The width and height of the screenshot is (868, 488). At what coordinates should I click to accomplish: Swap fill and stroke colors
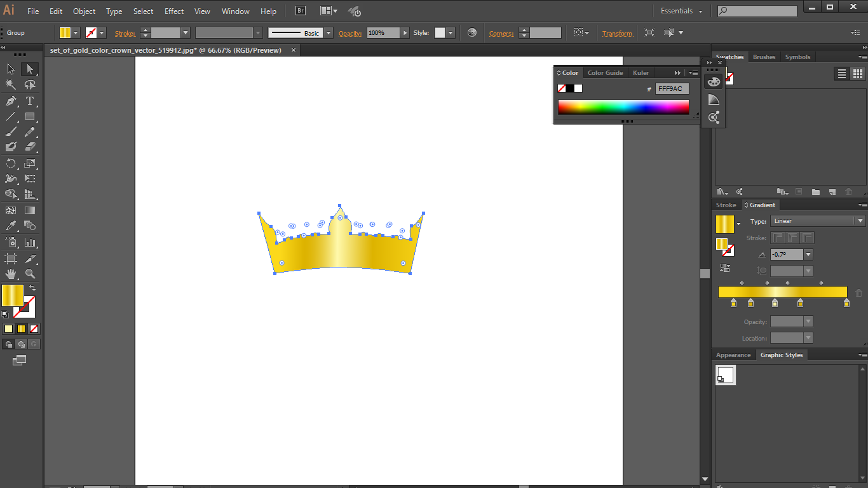pyautogui.click(x=32, y=288)
